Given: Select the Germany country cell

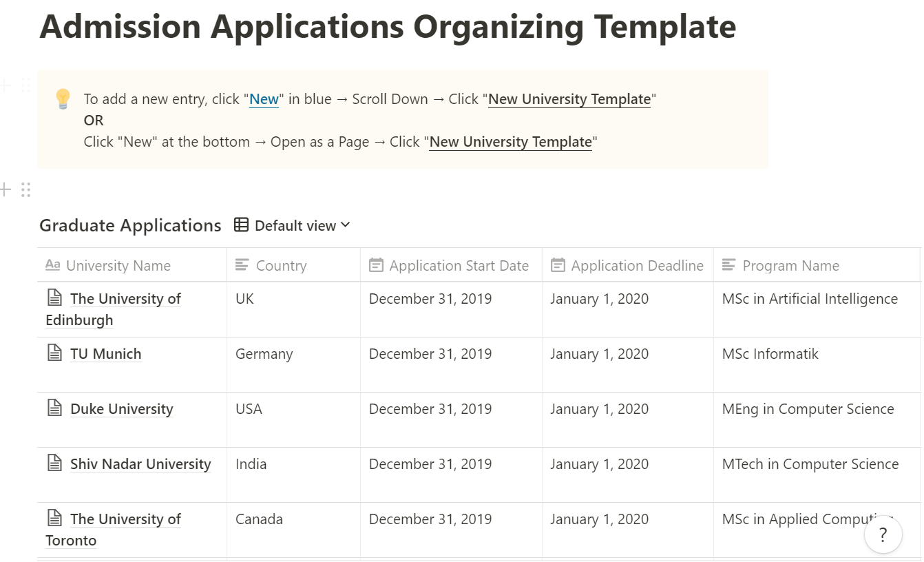Looking at the screenshot, I should point(264,354).
